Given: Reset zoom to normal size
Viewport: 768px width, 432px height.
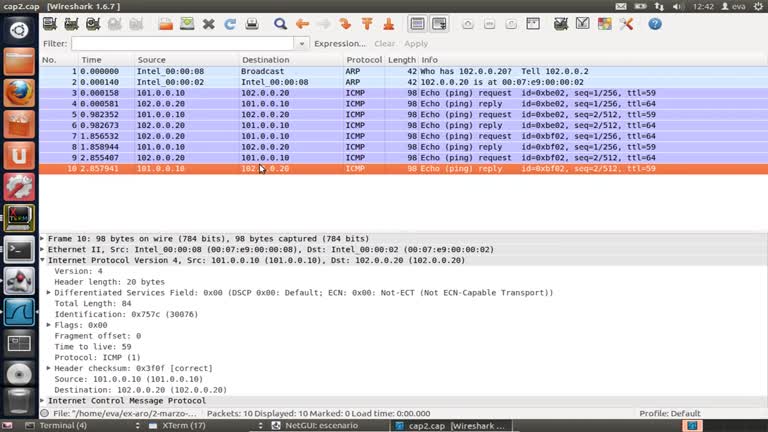Looking at the screenshot, I should click(511, 24).
